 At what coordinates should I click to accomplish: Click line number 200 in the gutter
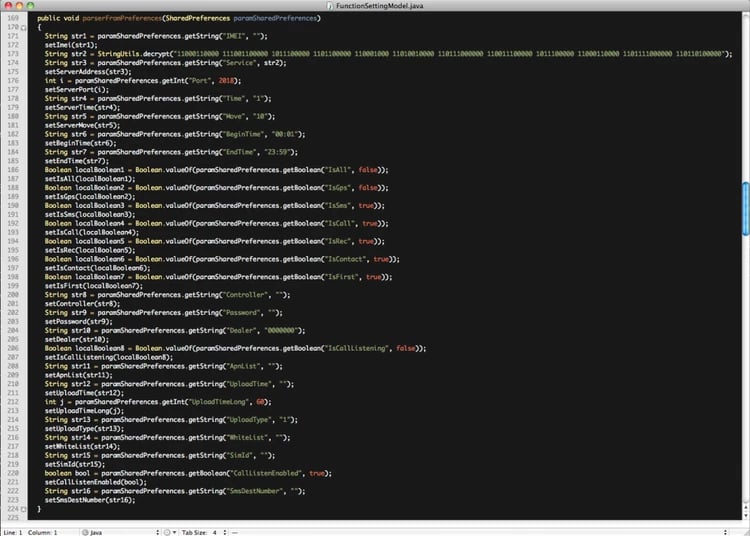tap(12, 295)
